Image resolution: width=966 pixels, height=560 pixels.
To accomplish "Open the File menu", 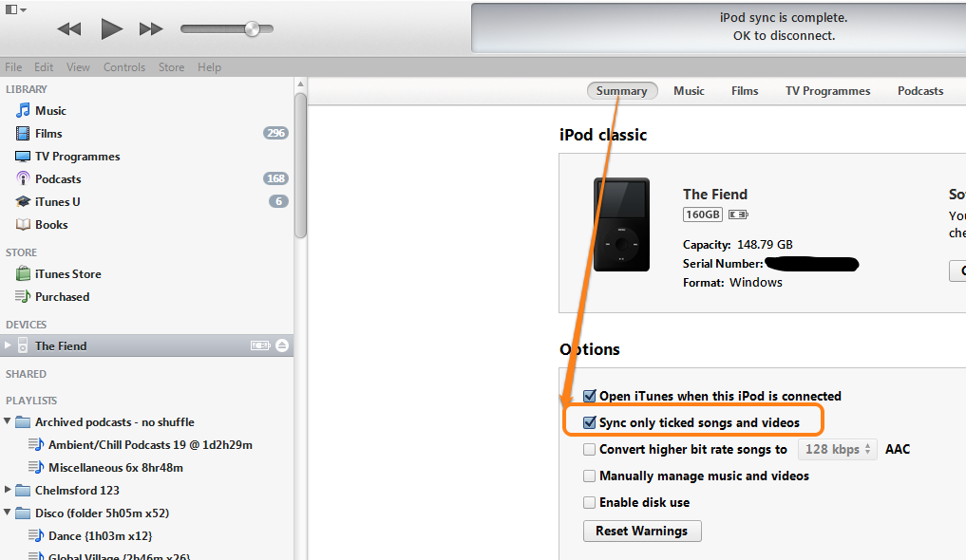I will [x=13, y=67].
